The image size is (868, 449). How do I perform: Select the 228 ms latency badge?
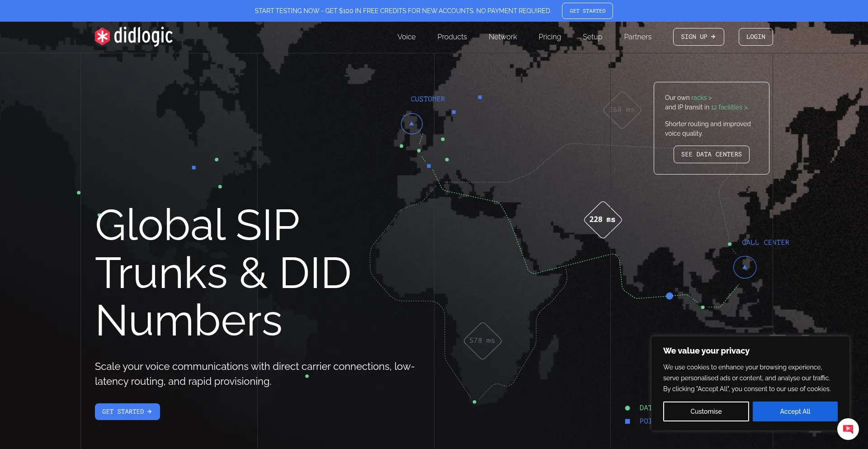[x=602, y=220]
